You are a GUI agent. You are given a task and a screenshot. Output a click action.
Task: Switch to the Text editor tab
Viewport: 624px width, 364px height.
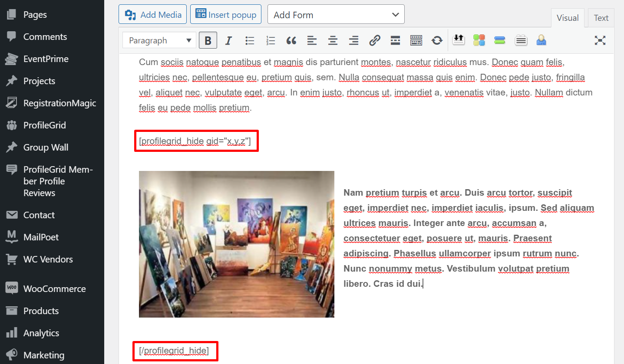click(601, 18)
